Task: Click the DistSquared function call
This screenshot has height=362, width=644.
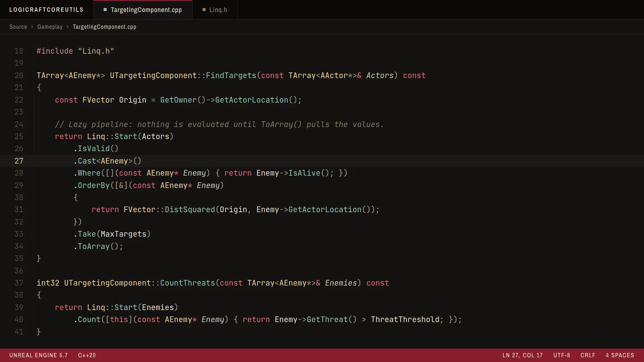Action: 190,209
